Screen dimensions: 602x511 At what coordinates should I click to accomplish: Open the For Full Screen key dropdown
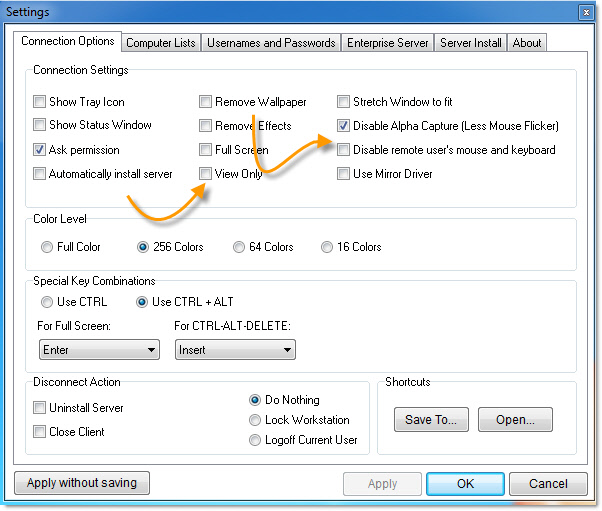99,349
